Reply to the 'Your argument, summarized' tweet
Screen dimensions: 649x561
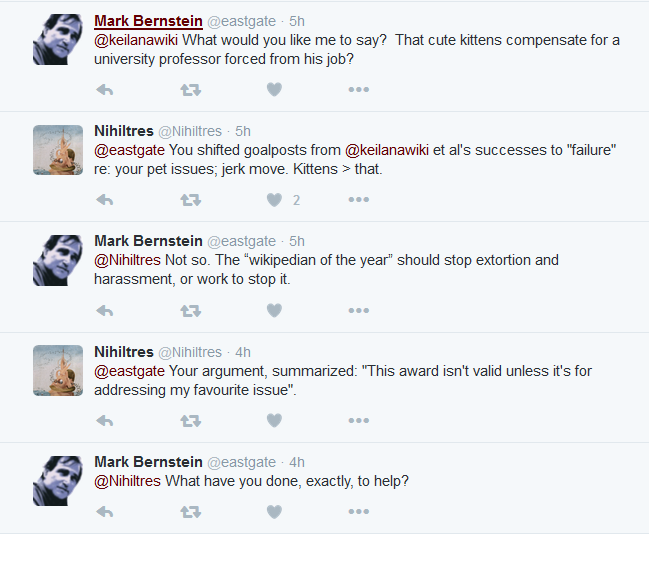pos(104,421)
